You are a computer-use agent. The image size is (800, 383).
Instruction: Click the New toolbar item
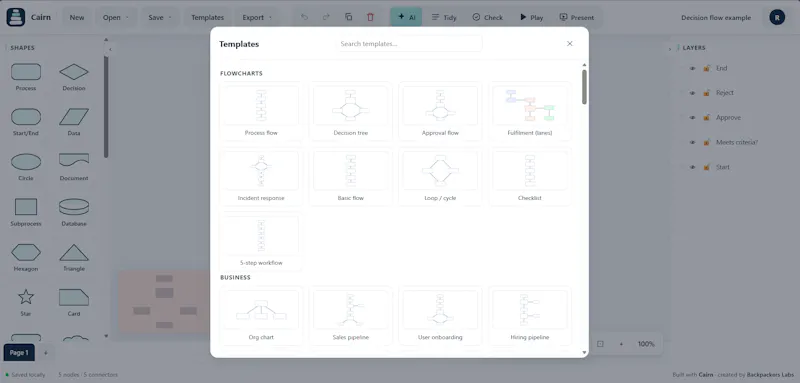(x=77, y=17)
